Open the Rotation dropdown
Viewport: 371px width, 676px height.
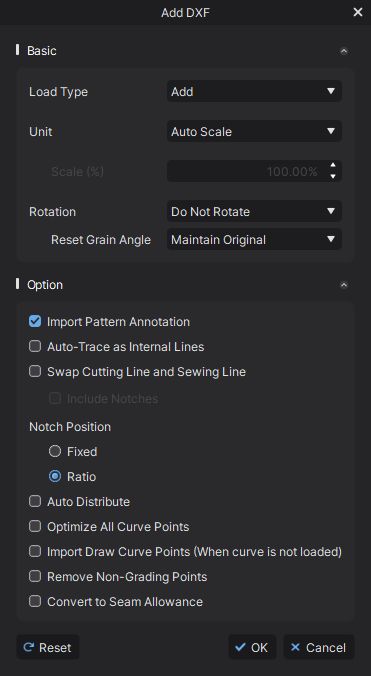254,212
